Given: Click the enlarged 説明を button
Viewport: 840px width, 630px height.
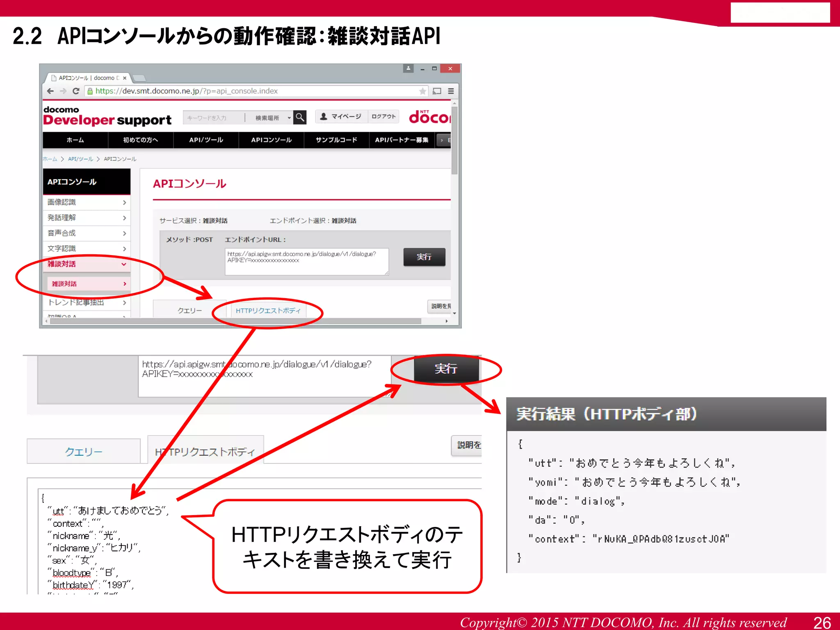Looking at the screenshot, I should (x=467, y=445).
